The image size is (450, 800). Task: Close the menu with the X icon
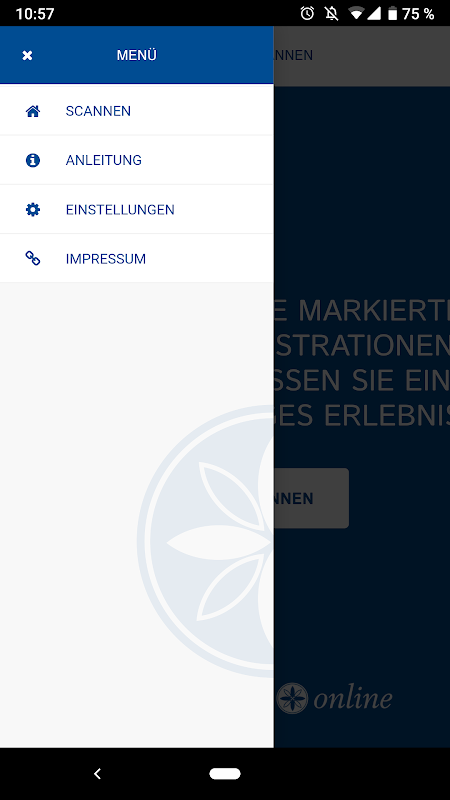(x=28, y=56)
